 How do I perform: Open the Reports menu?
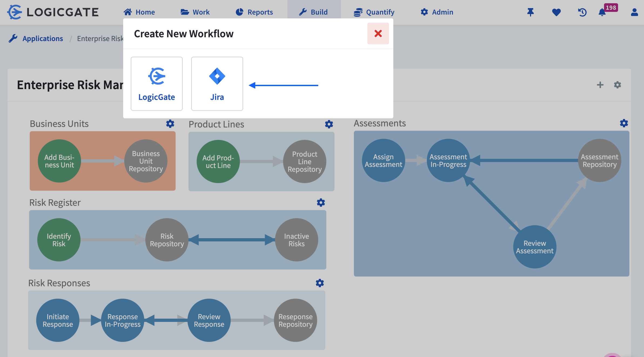(254, 12)
